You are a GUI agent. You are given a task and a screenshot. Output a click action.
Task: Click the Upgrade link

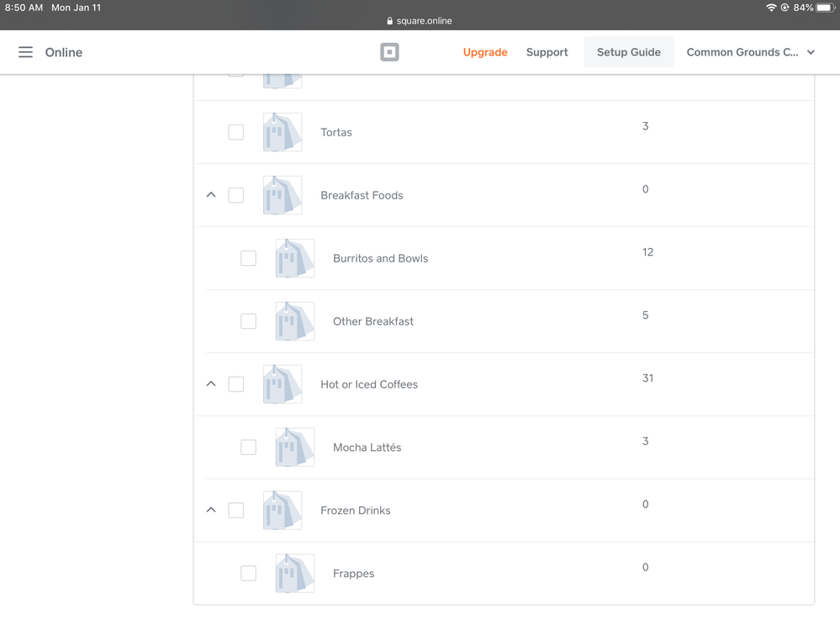pyautogui.click(x=485, y=52)
